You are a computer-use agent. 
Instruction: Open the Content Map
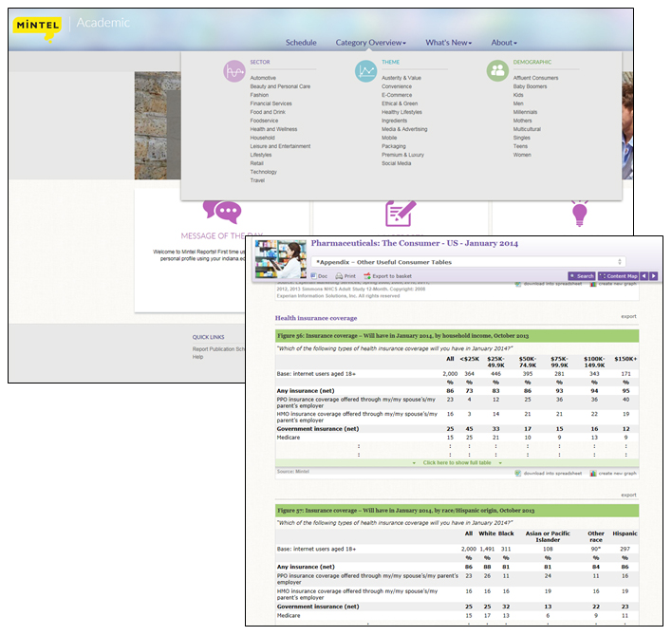click(x=619, y=276)
